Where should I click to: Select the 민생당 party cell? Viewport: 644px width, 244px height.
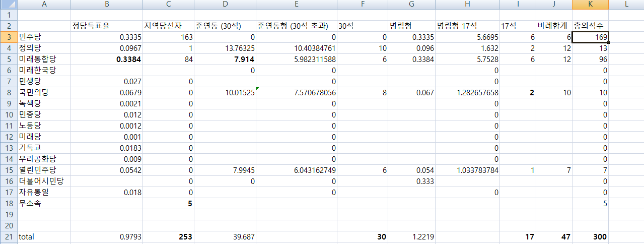pyautogui.click(x=44, y=82)
